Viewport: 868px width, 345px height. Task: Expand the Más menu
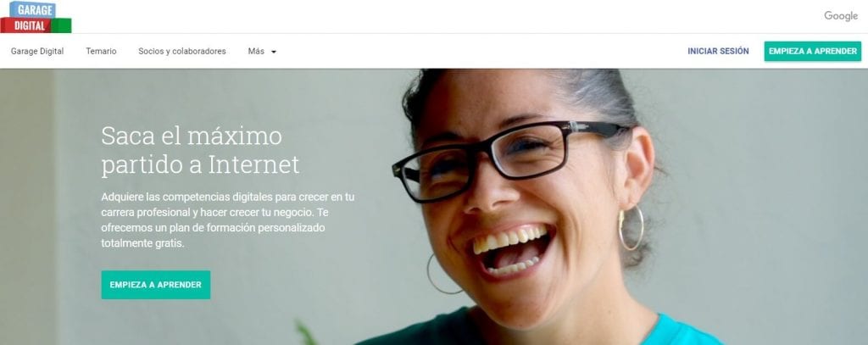pos(262,51)
